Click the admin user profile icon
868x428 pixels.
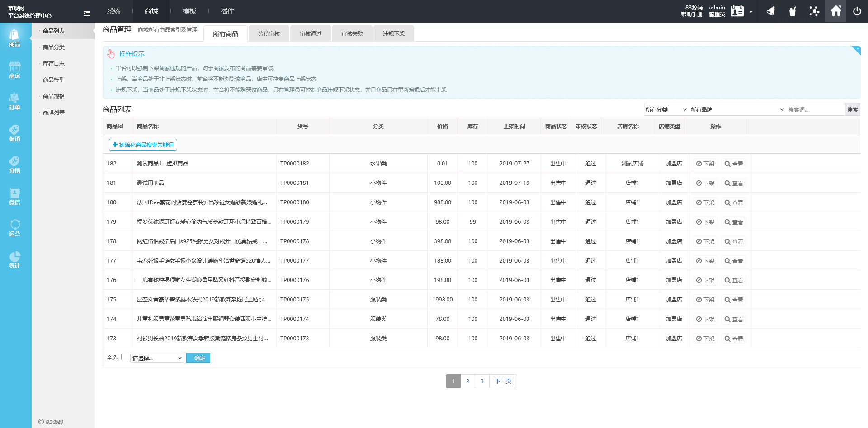tap(737, 11)
